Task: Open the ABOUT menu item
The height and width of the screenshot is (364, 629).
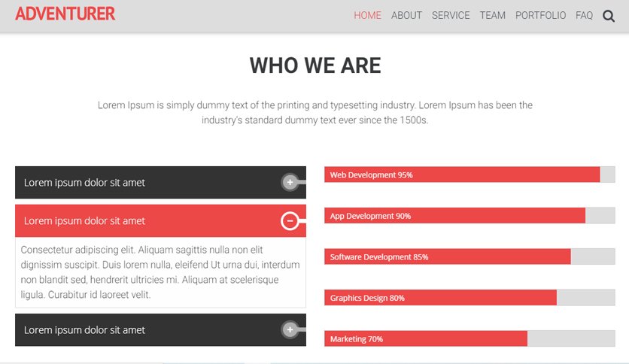Action: 406,15
